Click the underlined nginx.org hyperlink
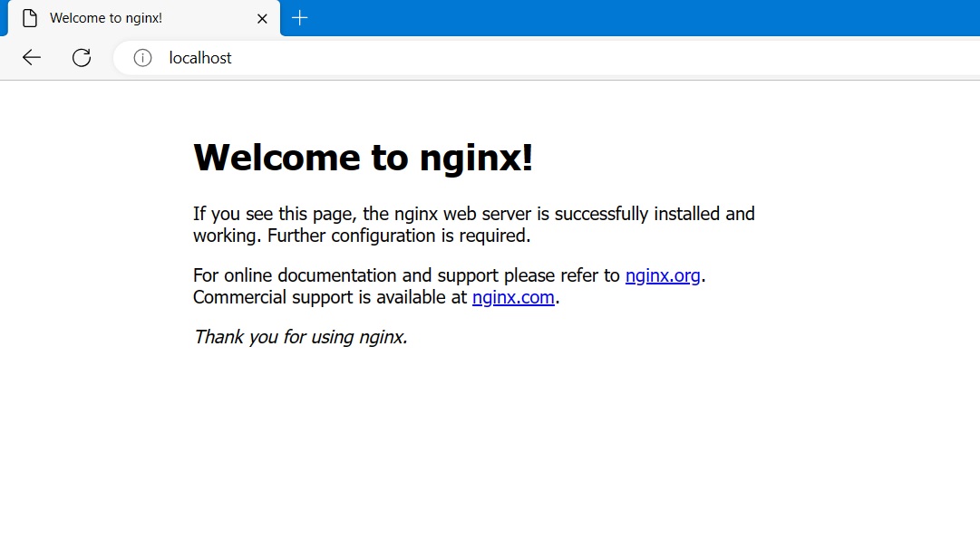 click(x=663, y=274)
